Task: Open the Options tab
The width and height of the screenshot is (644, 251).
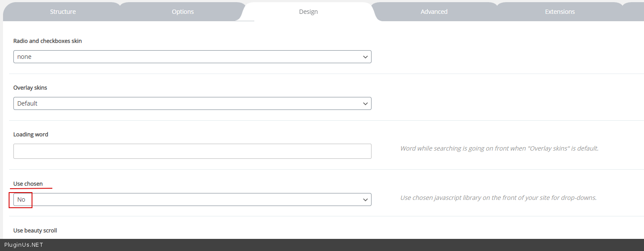Action: tap(183, 12)
